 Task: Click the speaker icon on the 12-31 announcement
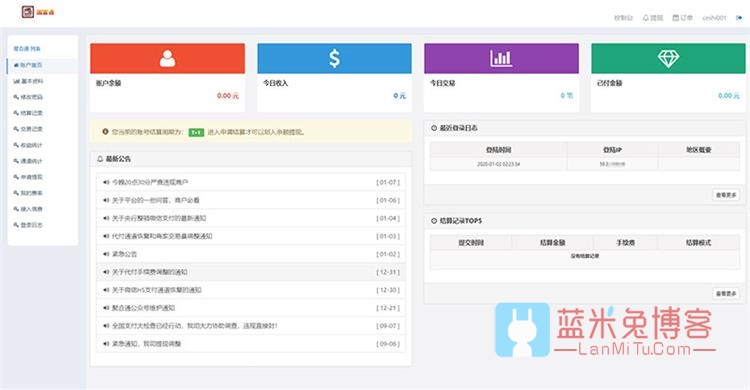pyautogui.click(x=106, y=272)
